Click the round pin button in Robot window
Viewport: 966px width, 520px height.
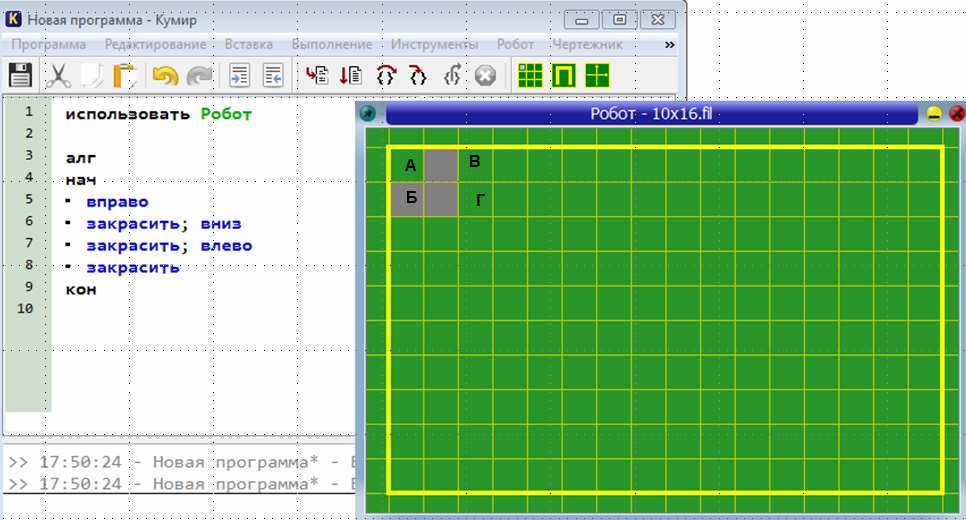(368, 114)
